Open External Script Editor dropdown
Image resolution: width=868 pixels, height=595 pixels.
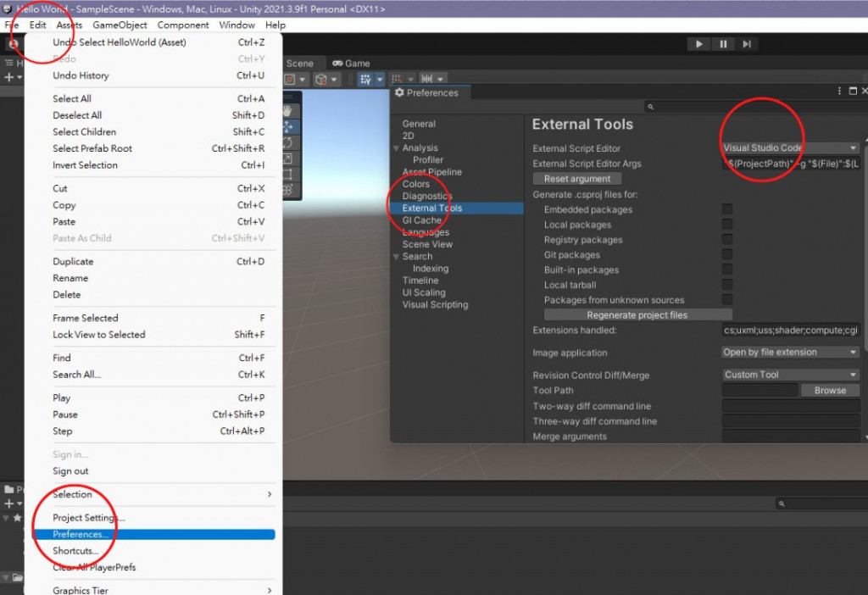pos(791,147)
